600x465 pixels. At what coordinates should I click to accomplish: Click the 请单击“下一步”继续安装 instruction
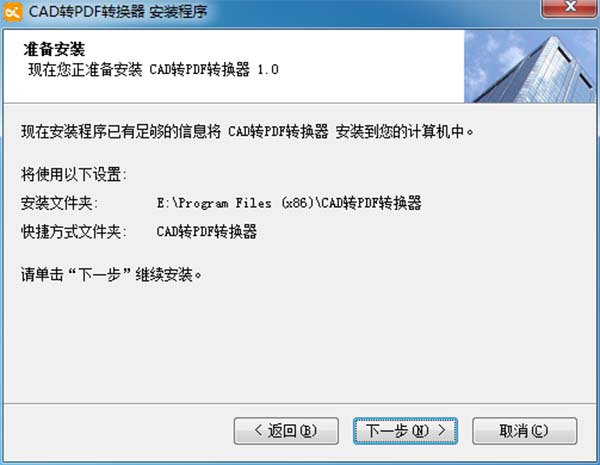pos(111,275)
